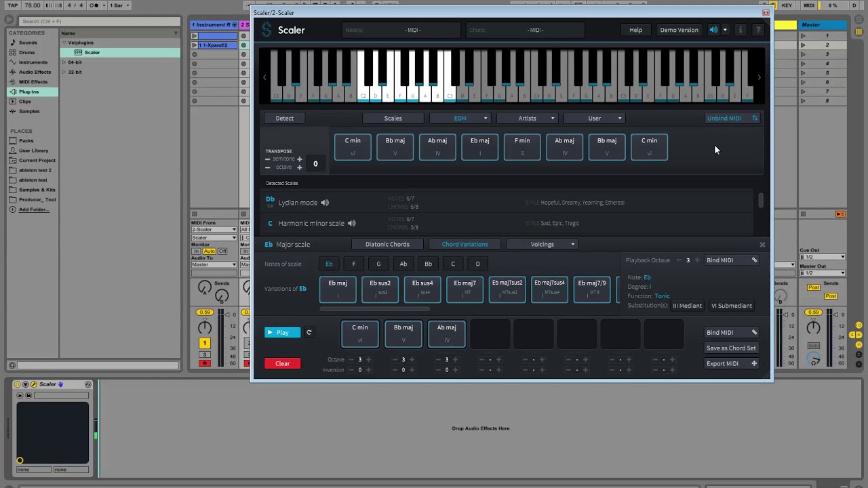Viewport: 868px width, 488px height.
Task: Toggle Unbind MIDI button
Action: (x=732, y=118)
